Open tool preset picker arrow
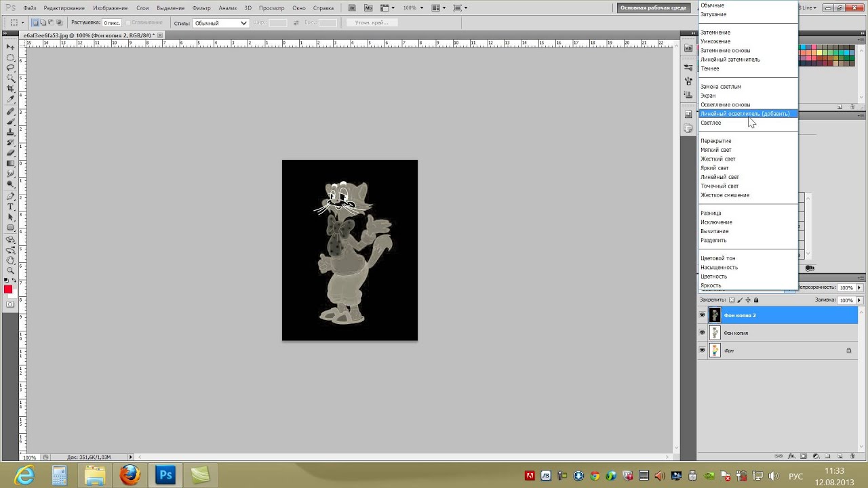The height and width of the screenshot is (488, 868). [22, 23]
